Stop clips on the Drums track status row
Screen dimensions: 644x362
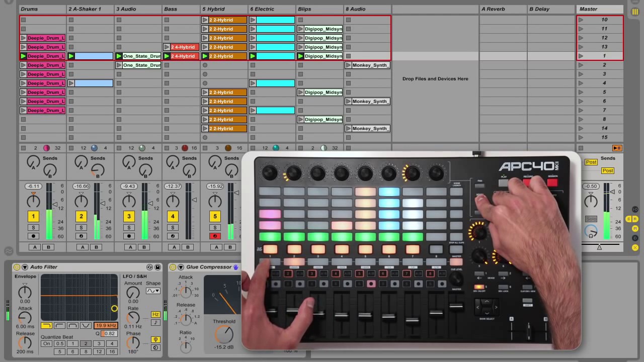[x=24, y=148]
